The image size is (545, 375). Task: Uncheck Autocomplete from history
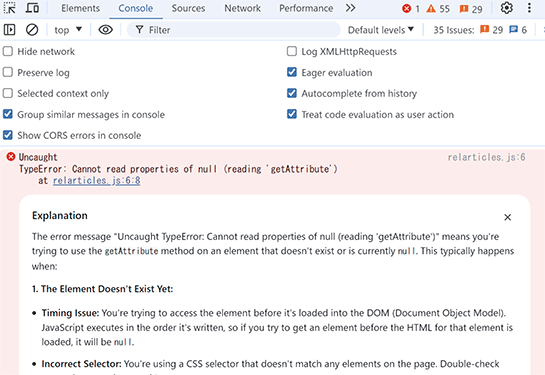click(x=292, y=93)
